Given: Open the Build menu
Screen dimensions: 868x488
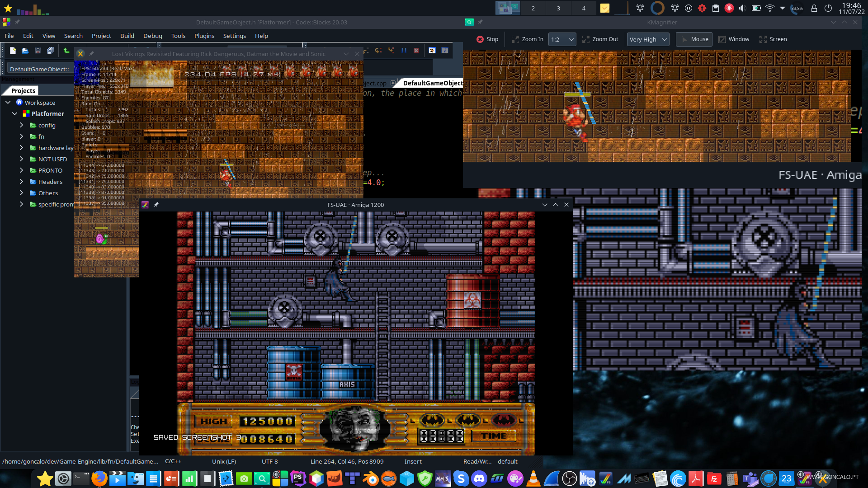Looking at the screenshot, I should click(x=127, y=36).
